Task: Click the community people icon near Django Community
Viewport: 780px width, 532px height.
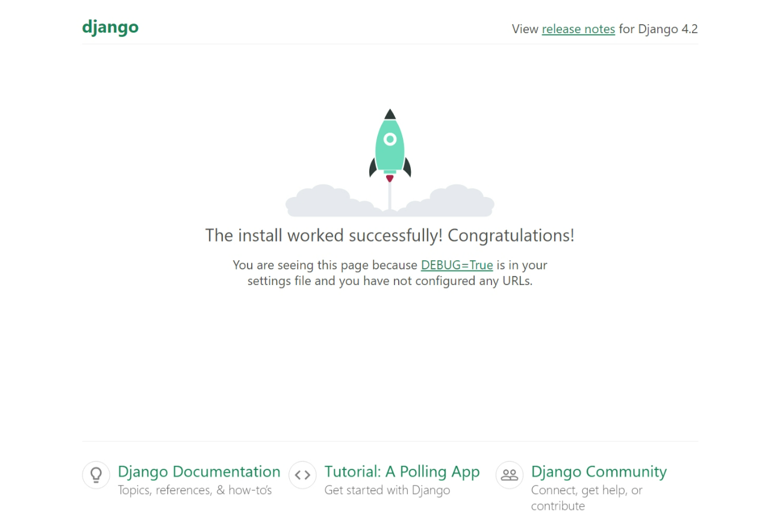Action: pyautogui.click(x=509, y=475)
